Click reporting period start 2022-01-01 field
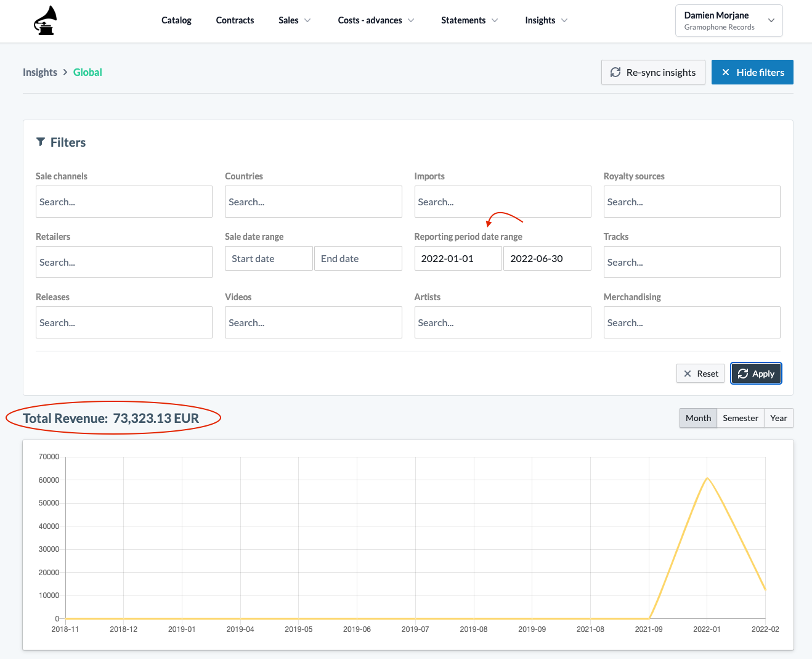 [x=458, y=258]
